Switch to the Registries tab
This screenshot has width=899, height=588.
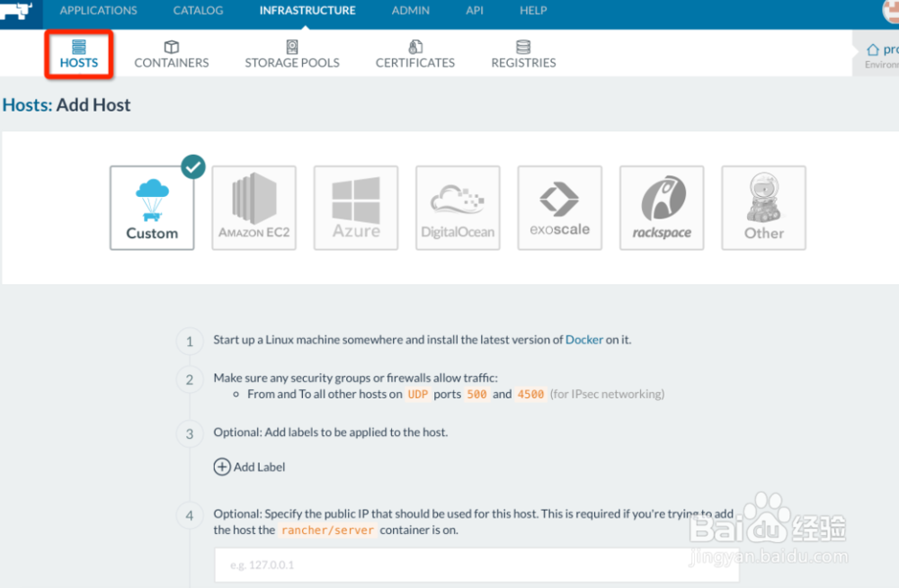click(x=523, y=55)
